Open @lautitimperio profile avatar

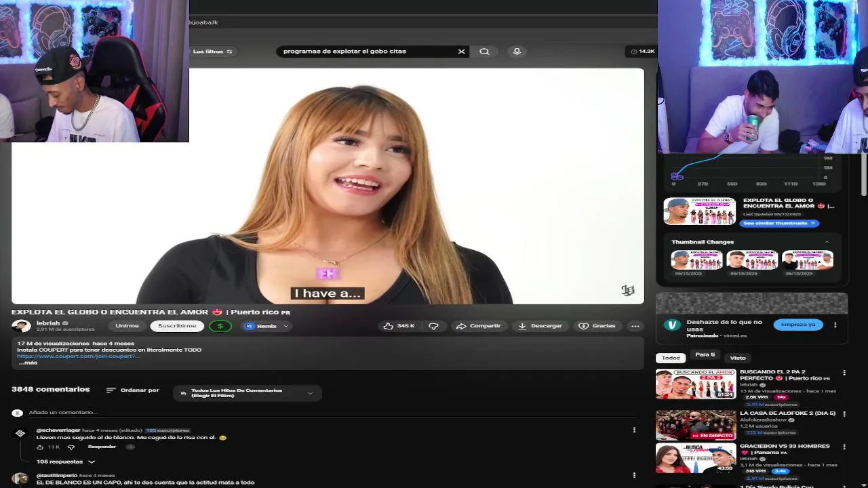pyautogui.click(x=20, y=478)
